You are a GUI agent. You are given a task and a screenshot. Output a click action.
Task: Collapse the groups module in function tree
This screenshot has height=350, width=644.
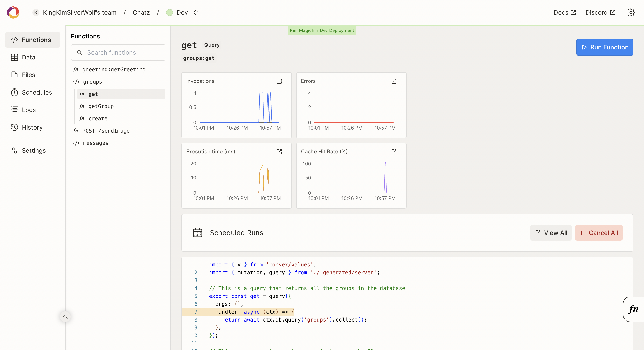coord(92,82)
